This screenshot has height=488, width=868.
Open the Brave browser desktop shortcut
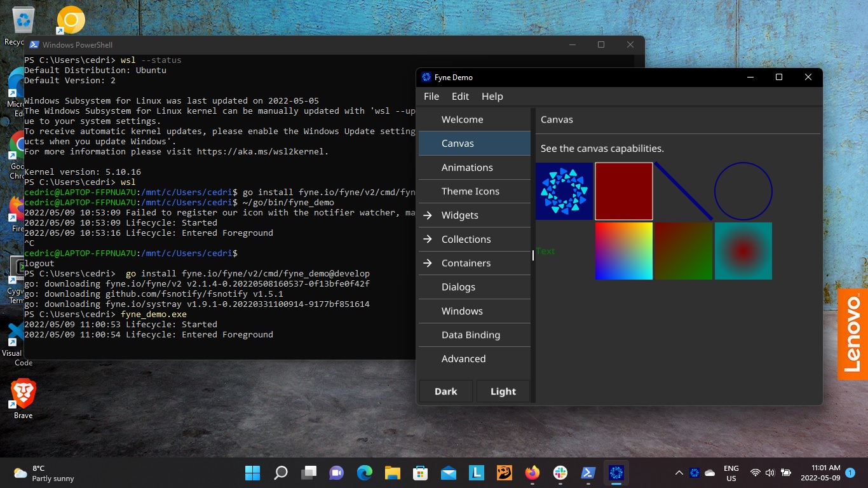(24, 395)
